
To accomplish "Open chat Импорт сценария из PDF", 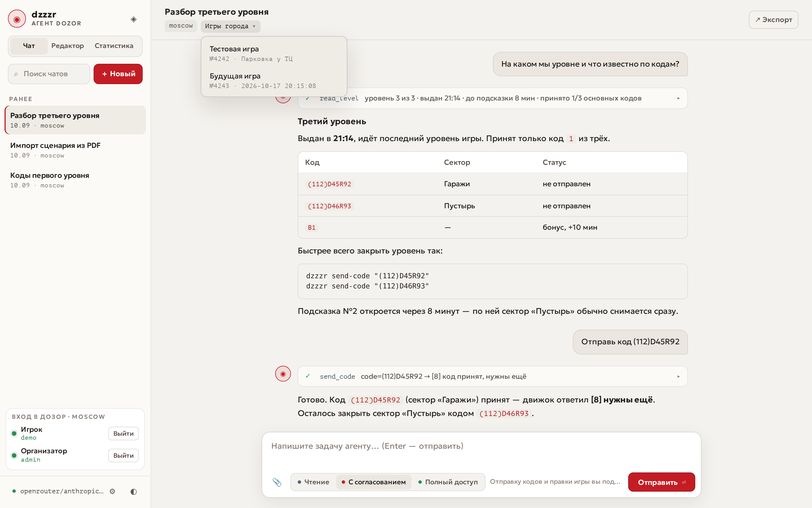I will pos(76,150).
